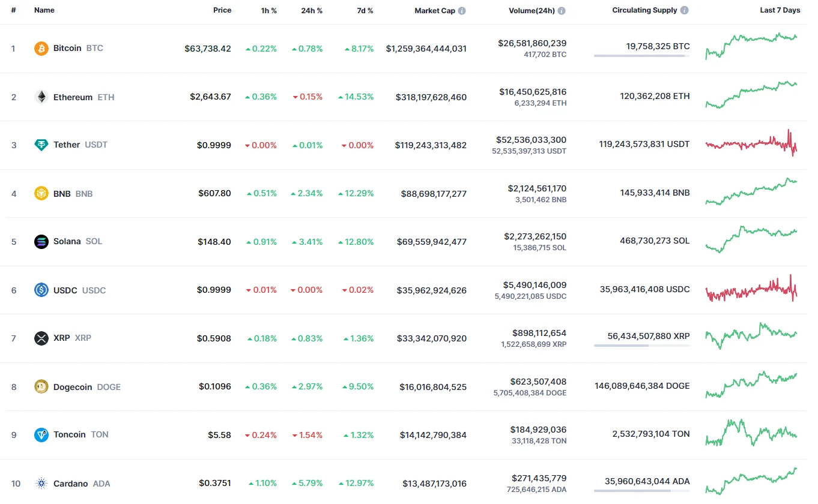Sort by the 24h % column header

point(312,11)
